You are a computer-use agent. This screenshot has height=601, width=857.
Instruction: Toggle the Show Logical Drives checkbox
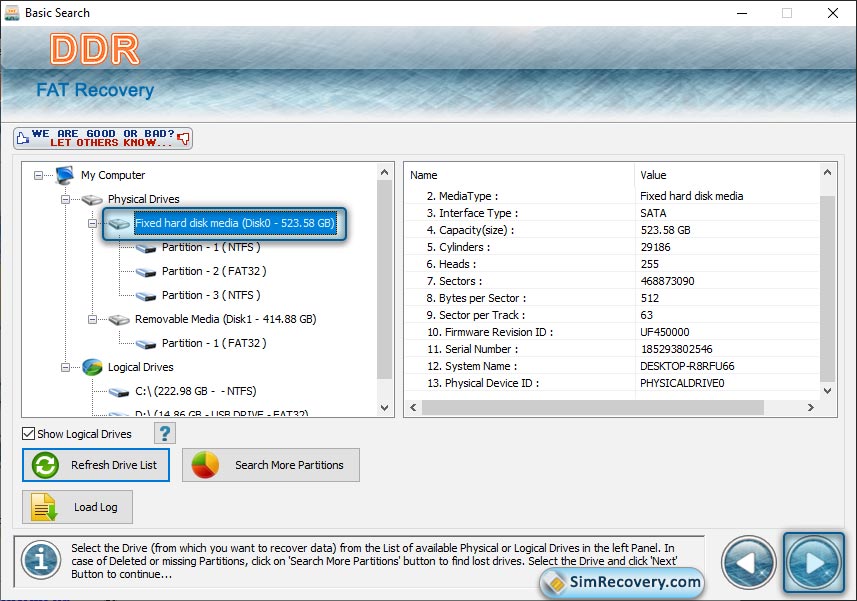tap(28, 433)
